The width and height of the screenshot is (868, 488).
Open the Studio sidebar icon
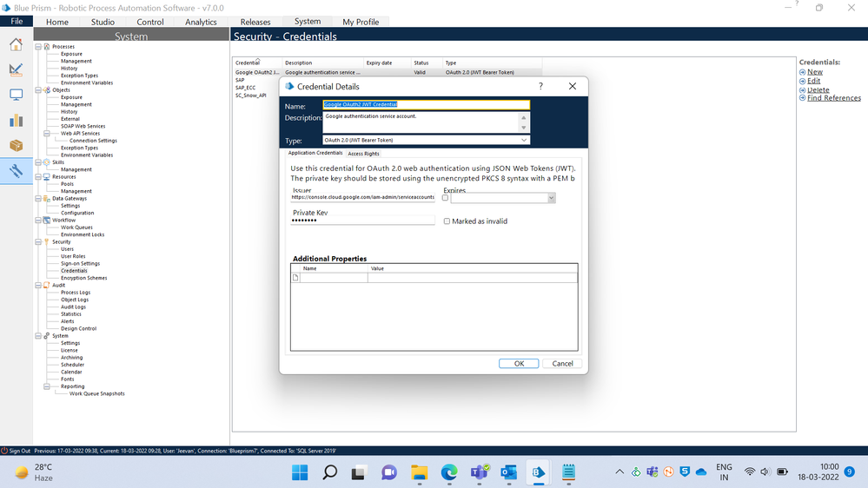[16, 69]
